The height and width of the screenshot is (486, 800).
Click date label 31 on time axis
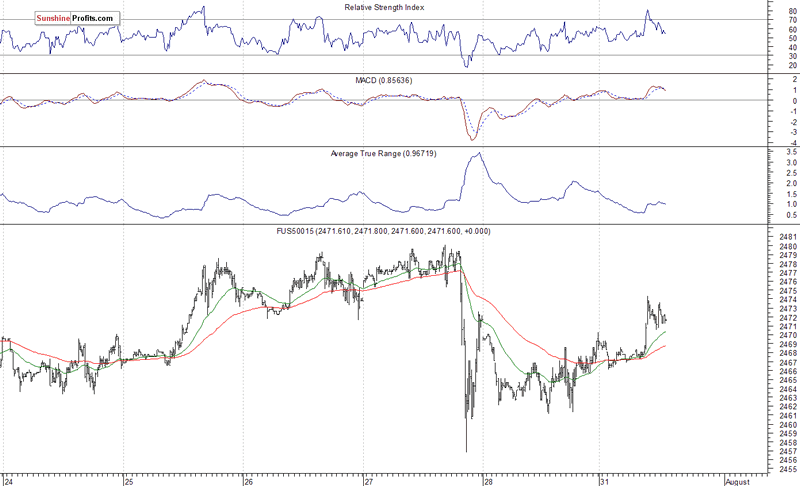605,482
